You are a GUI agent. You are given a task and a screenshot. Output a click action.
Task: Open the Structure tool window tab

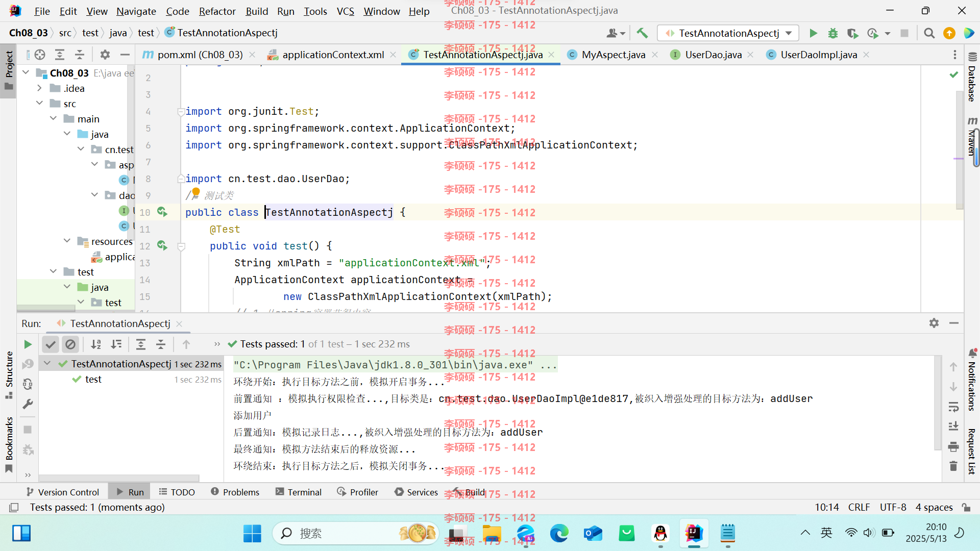pyautogui.click(x=9, y=375)
